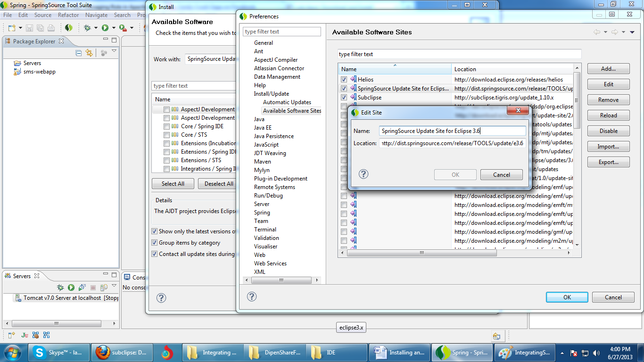Check the Core / Spring IDE checkbox
Image resolution: width=644 pixels, height=362 pixels.
(167, 126)
